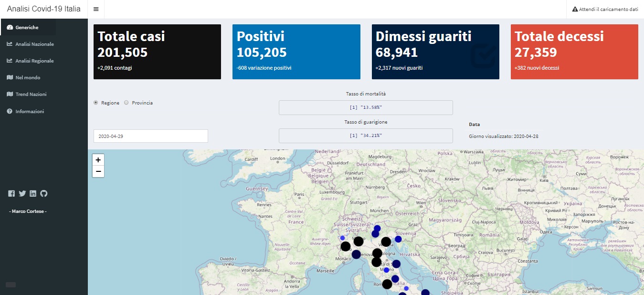The image size is (644, 295).
Task: Click the map zoom in plus button
Action: click(x=98, y=160)
